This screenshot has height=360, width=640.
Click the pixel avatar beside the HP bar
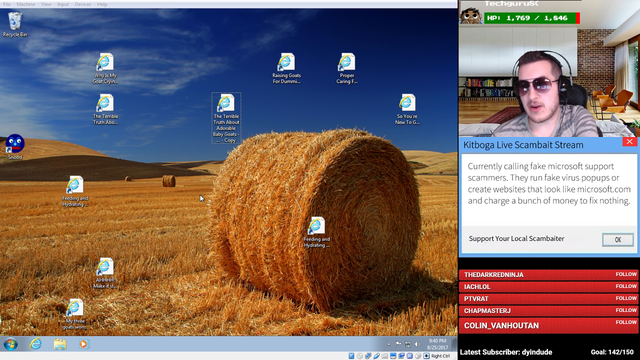(471, 16)
